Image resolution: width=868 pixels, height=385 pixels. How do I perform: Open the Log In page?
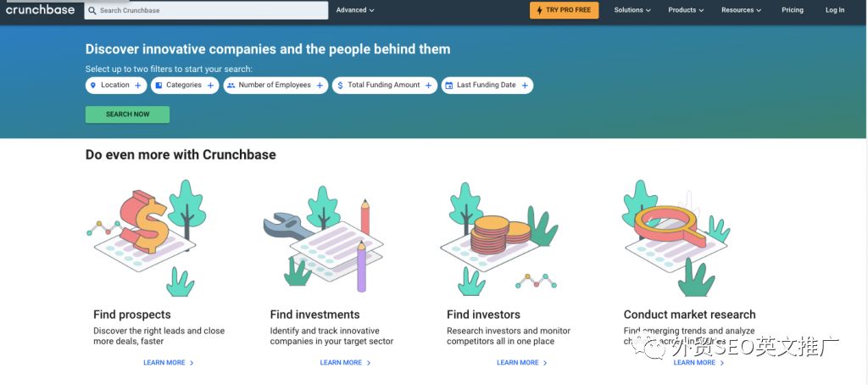pos(835,10)
